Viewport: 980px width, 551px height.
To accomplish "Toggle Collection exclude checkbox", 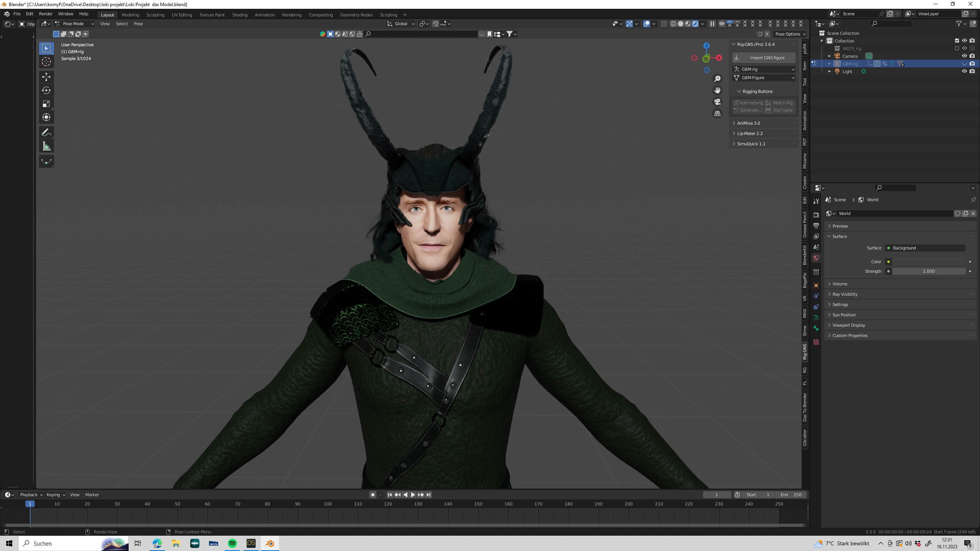I will click(x=957, y=41).
